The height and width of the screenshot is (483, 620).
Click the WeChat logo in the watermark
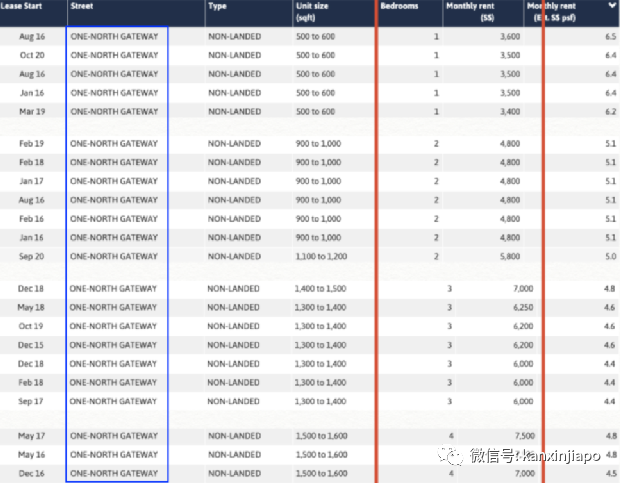pos(457,455)
